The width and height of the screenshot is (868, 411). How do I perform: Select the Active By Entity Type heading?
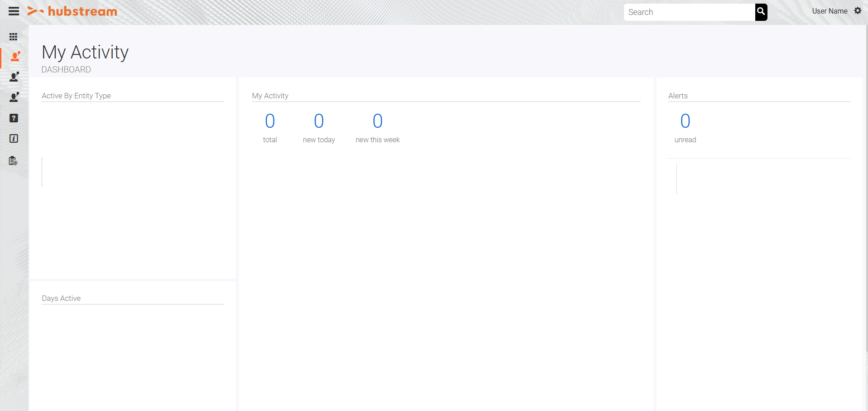[x=76, y=96]
